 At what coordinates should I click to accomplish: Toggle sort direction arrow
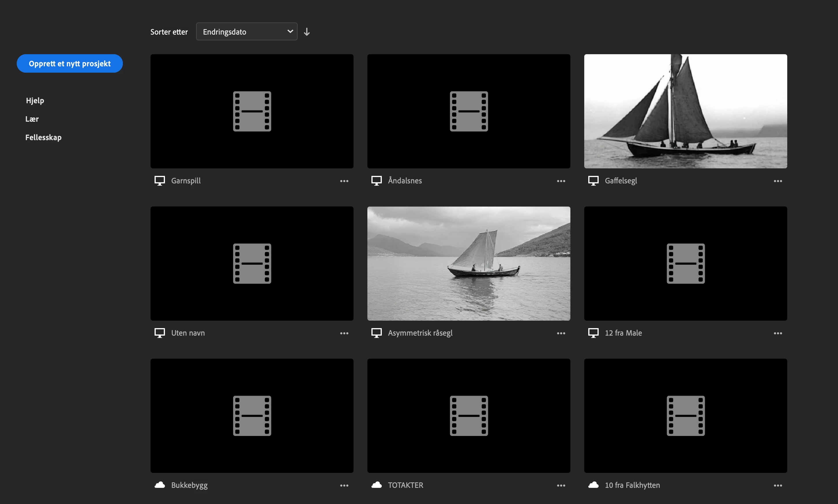[x=307, y=32]
